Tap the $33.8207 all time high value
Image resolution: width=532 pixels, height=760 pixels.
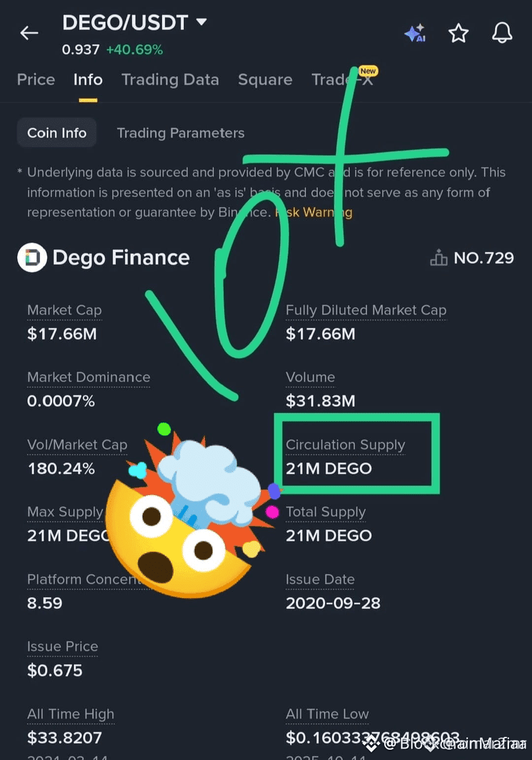64,737
